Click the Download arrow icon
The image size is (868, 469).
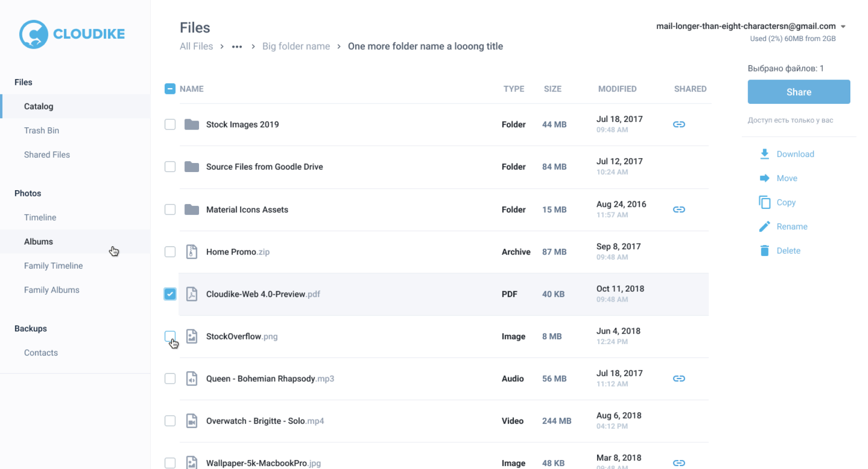point(764,154)
